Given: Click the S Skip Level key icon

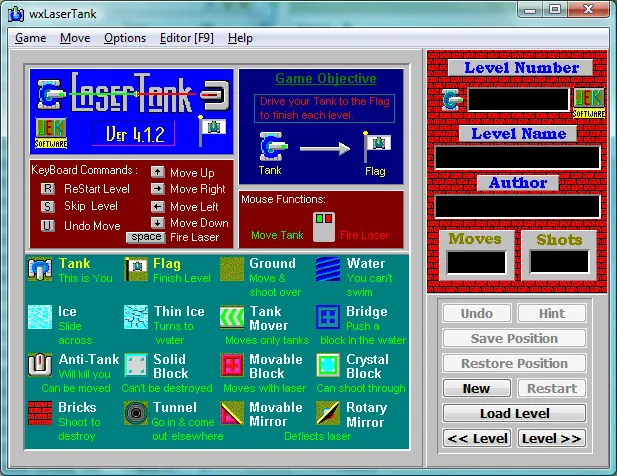Looking at the screenshot, I should click(x=47, y=206).
